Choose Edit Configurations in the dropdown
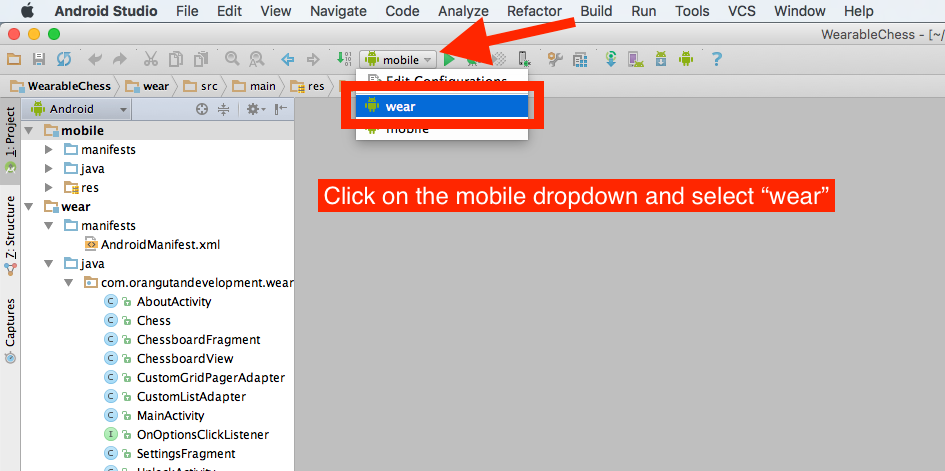Viewport: 945px width, 471px height. (441, 80)
